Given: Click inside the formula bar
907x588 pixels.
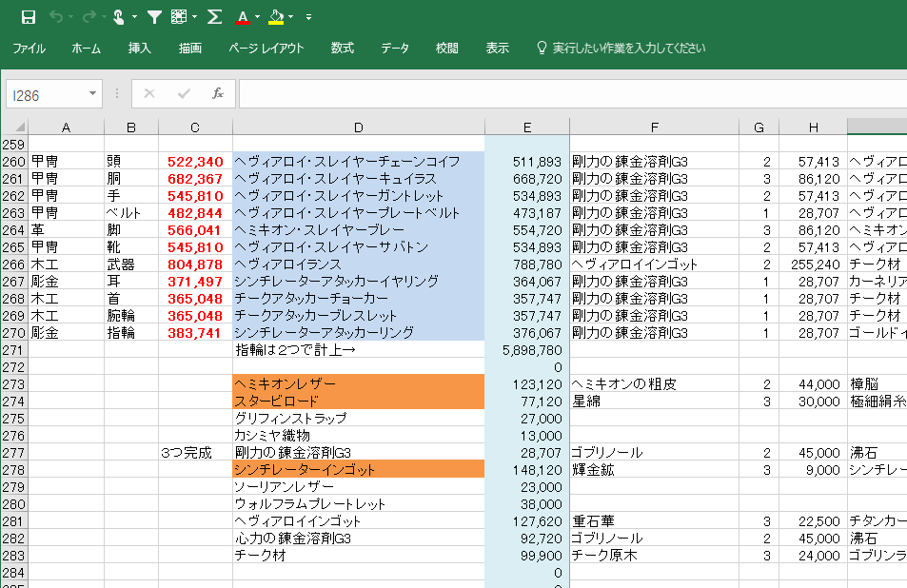Looking at the screenshot, I should [571, 93].
